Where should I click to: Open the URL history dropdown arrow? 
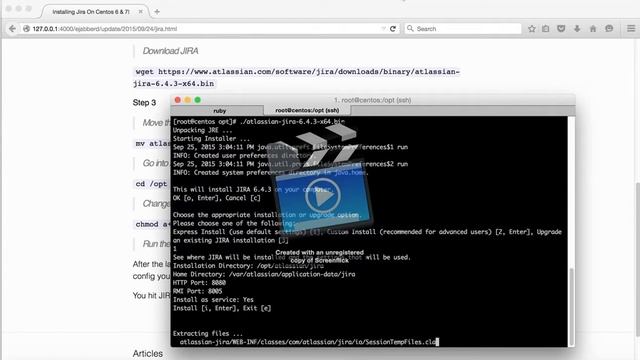383,29
